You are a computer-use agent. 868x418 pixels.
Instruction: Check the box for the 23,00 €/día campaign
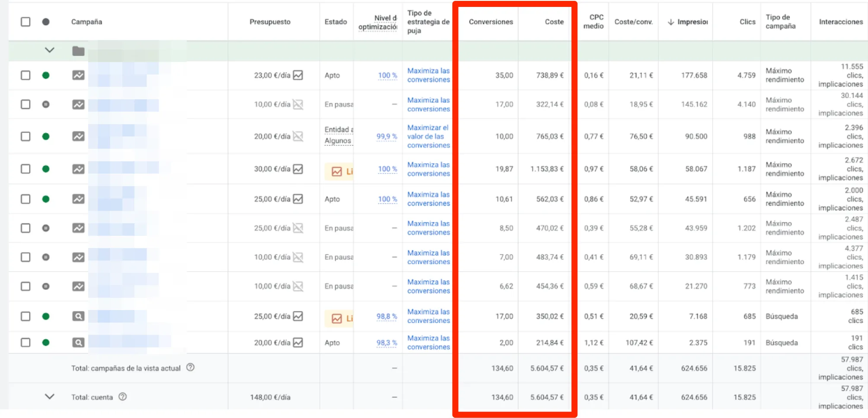[x=26, y=75]
